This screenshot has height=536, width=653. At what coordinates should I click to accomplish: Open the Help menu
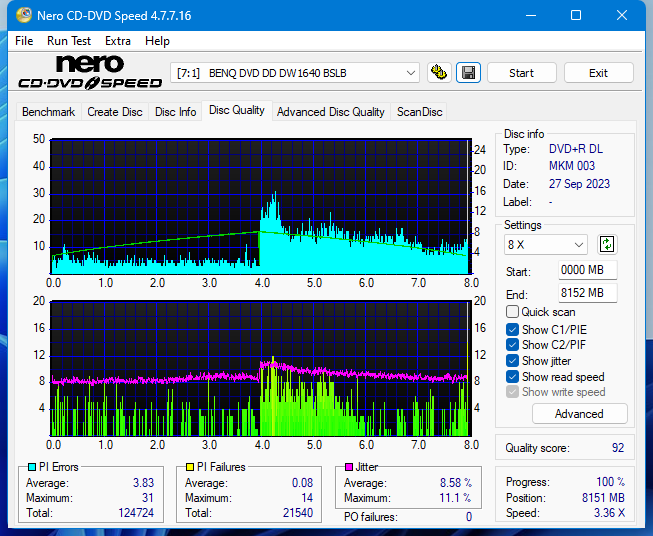click(x=157, y=41)
